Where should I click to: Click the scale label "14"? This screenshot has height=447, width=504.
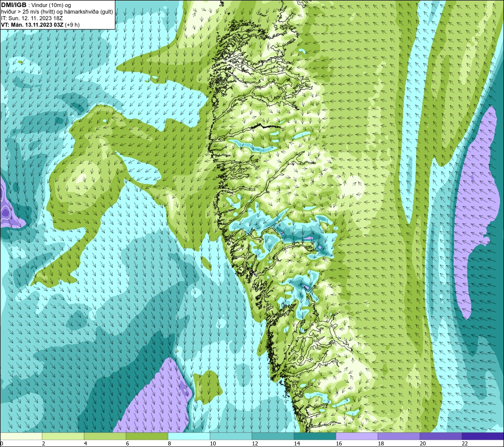(x=297, y=444)
